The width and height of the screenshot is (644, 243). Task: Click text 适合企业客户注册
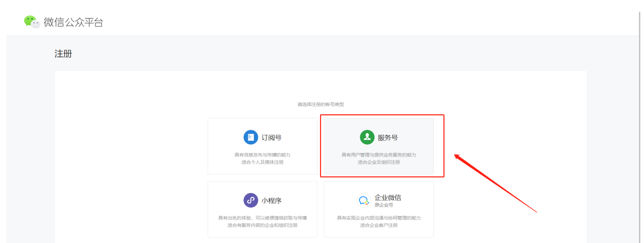coord(379,225)
